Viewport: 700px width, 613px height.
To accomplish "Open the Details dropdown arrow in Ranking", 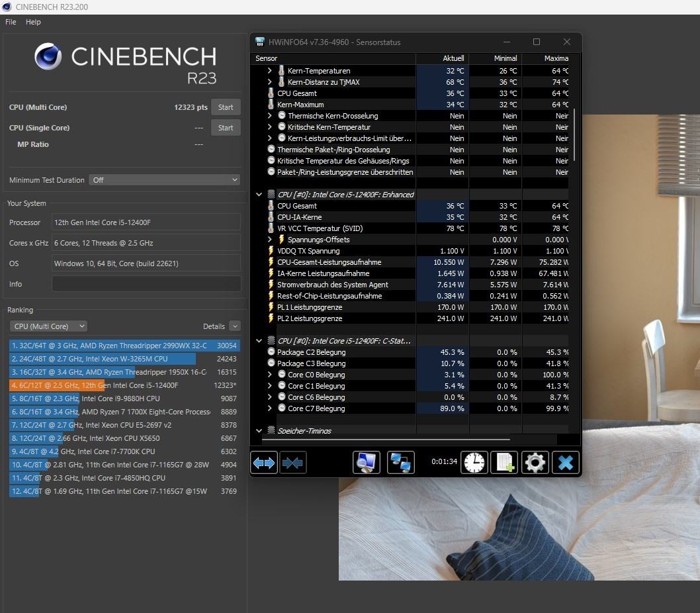I will [x=235, y=326].
